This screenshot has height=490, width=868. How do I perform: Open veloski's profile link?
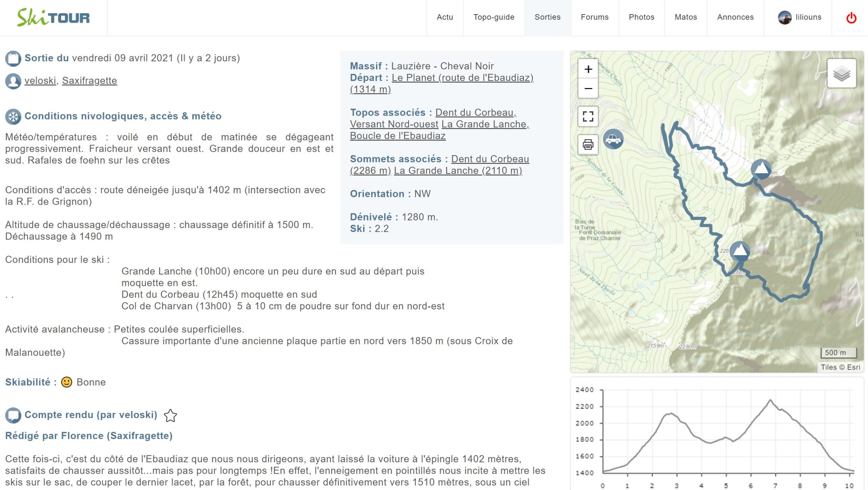tap(40, 81)
